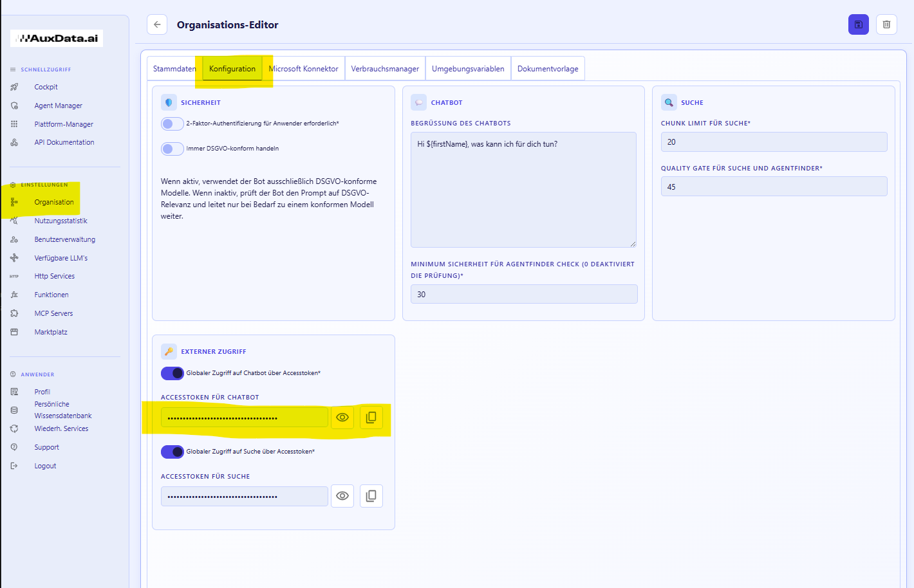Click the Plattform-Manager grid icon
The image size is (914, 588).
click(x=14, y=124)
